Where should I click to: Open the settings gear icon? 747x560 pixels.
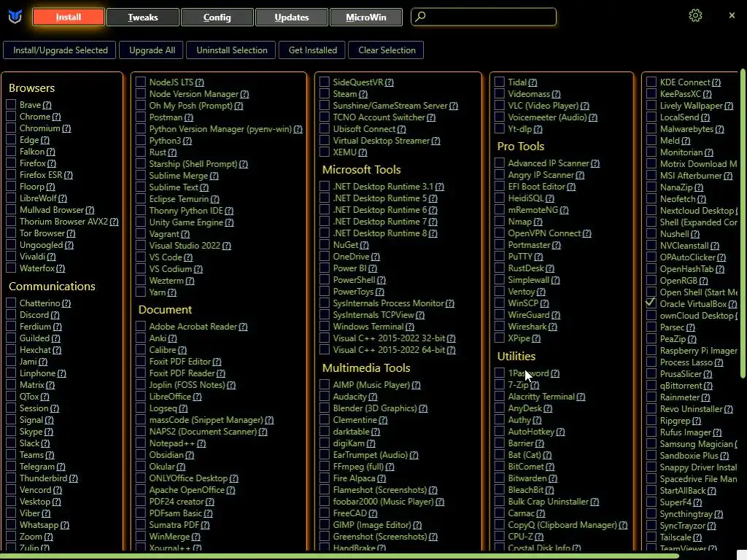tap(695, 16)
